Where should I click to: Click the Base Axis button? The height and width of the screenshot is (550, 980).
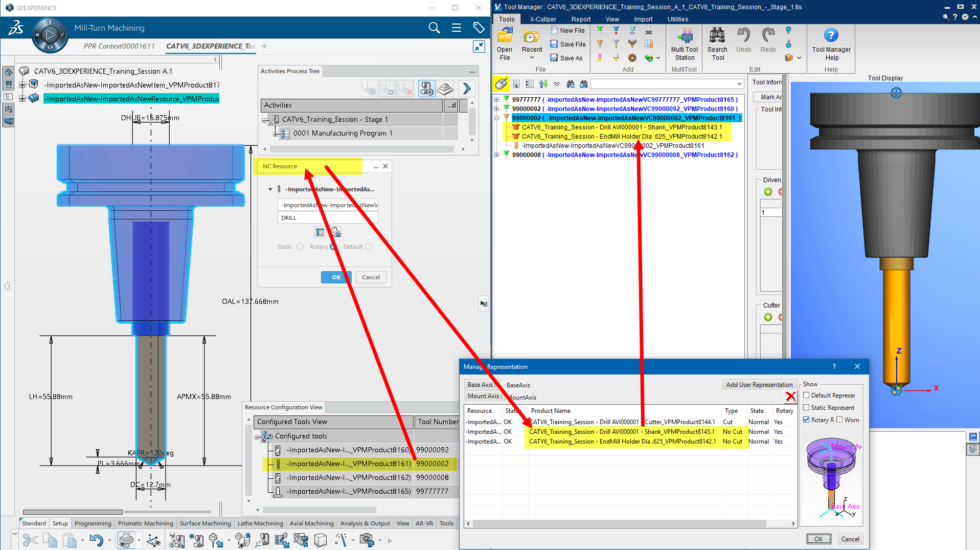[482, 385]
